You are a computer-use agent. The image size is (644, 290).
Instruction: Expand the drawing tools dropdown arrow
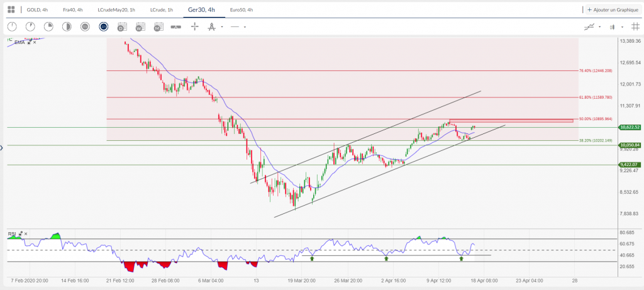pos(221,27)
